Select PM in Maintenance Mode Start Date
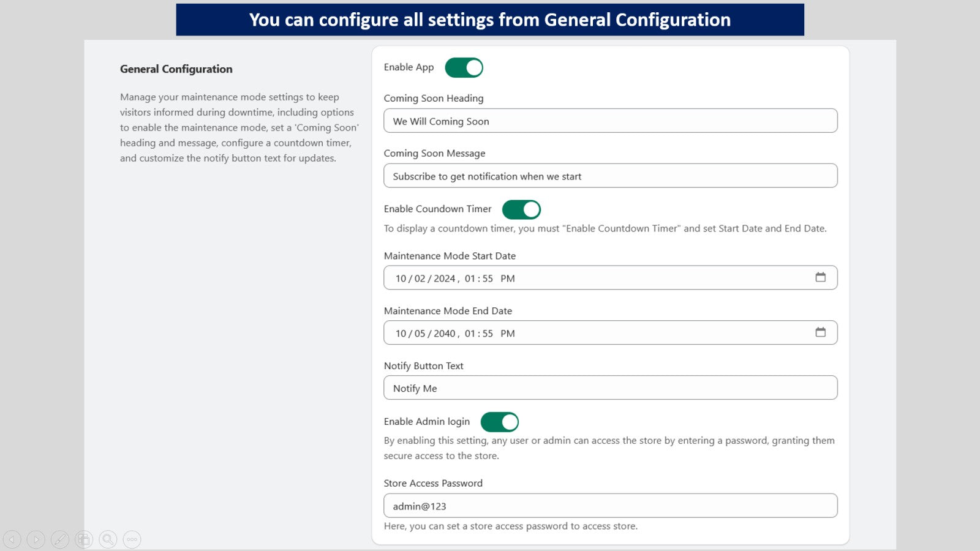980x551 pixels. point(508,279)
